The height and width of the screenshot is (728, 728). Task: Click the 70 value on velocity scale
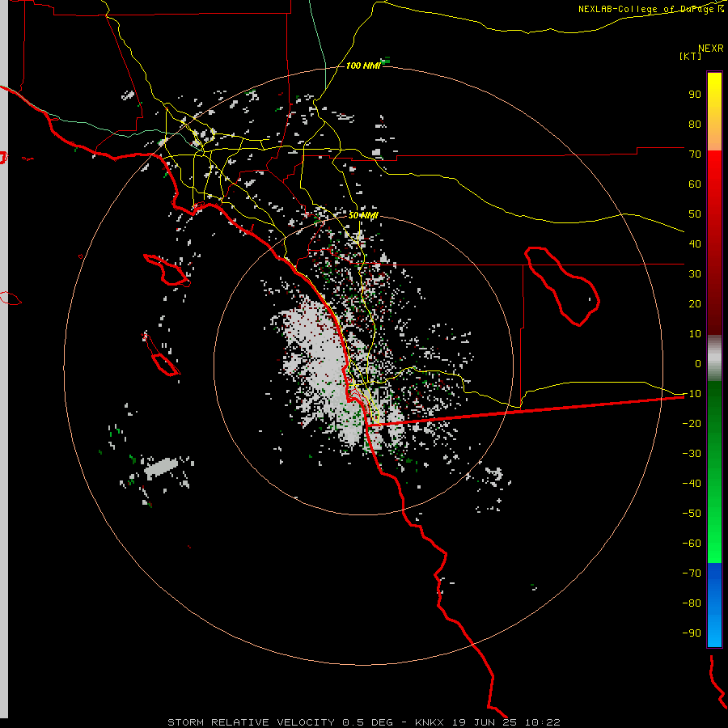tap(695, 154)
